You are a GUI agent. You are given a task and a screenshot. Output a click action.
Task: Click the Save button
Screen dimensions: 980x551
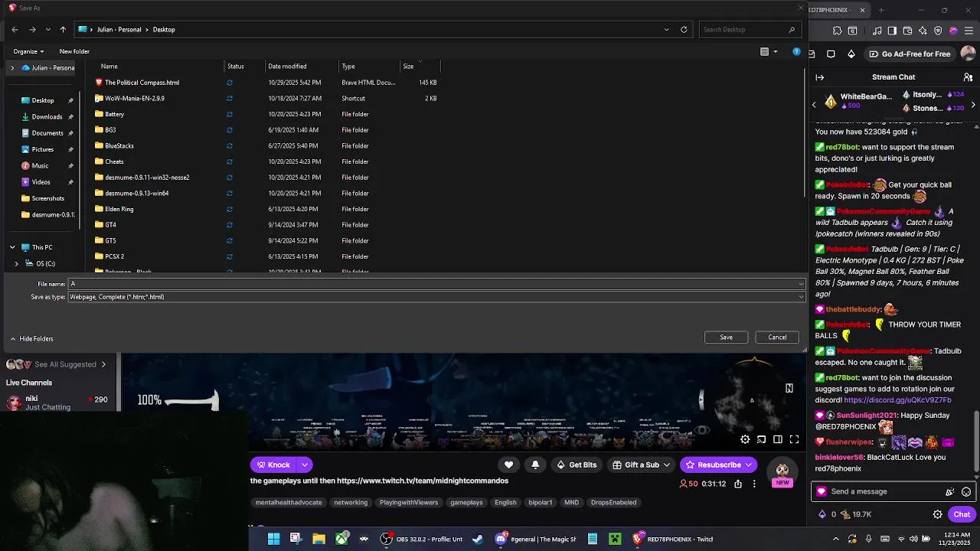click(726, 337)
